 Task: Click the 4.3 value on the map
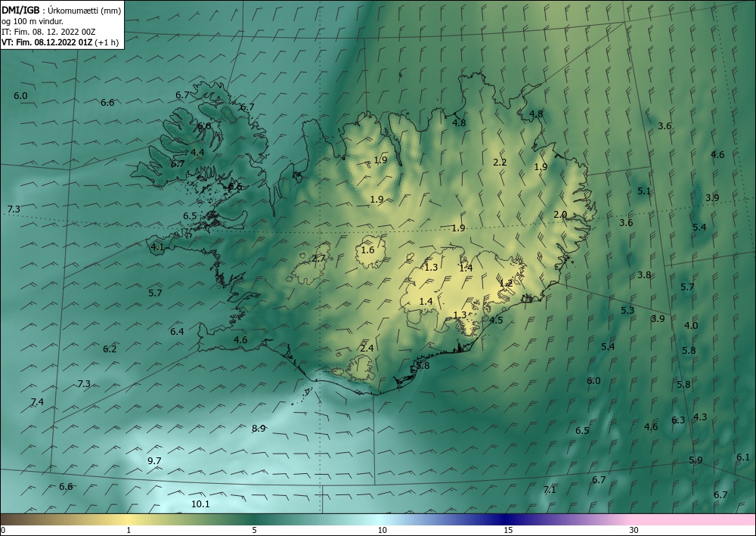(700, 417)
